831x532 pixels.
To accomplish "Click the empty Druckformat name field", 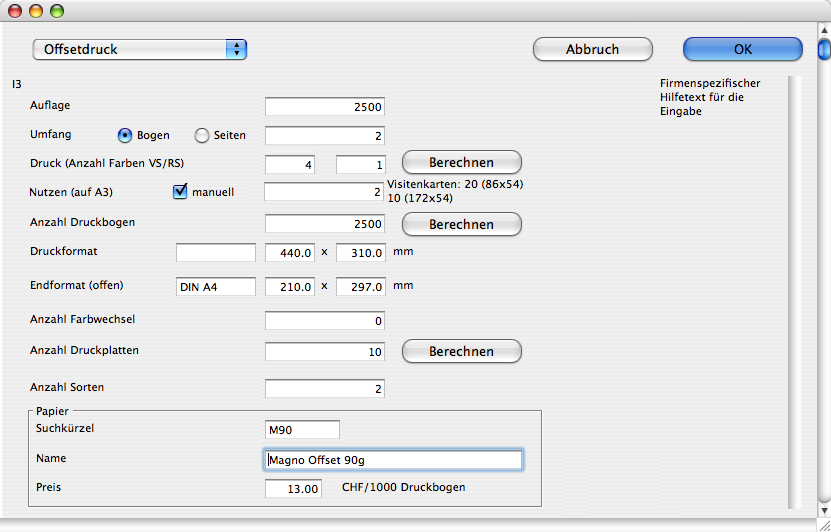I will pos(216,253).
